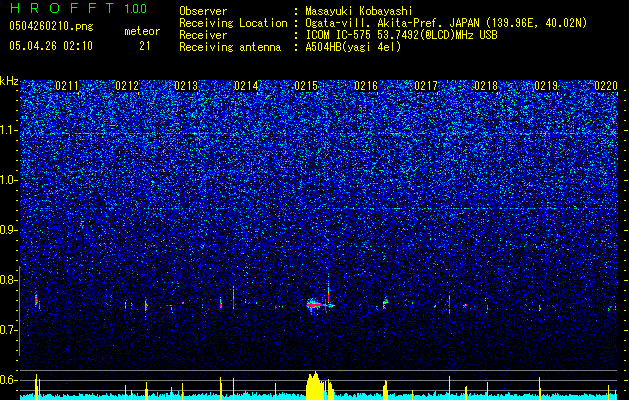Click the Receiving Location Ogata-vill. Akita-Pref. text
The height and width of the screenshot is (400, 629).
(446, 23)
